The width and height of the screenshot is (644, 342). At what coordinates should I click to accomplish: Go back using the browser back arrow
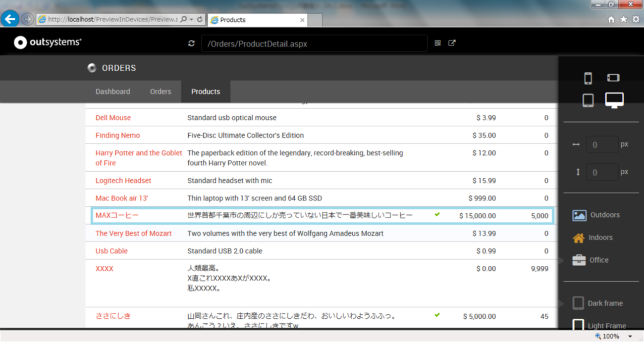(x=10, y=19)
